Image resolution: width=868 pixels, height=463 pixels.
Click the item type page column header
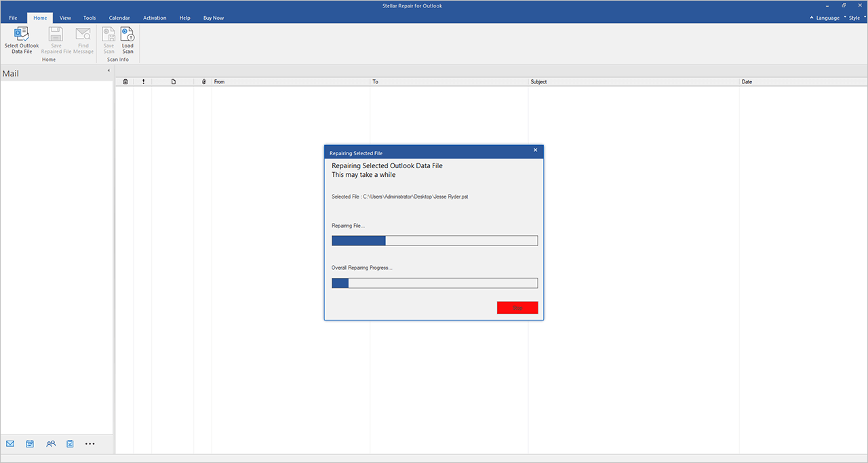click(173, 82)
